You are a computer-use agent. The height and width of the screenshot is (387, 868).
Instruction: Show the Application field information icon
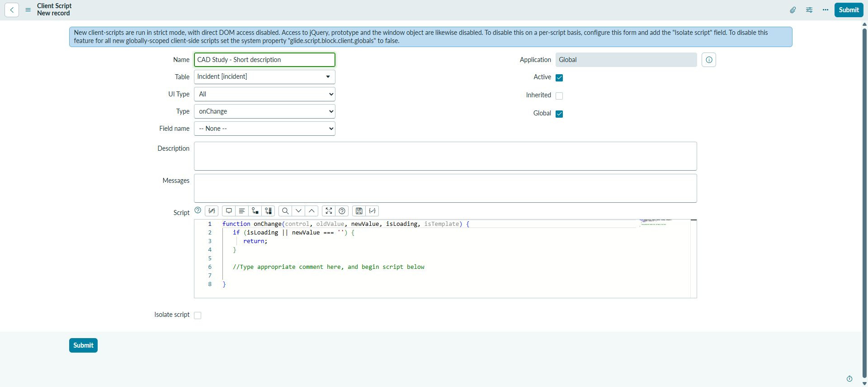(x=709, y=60)
